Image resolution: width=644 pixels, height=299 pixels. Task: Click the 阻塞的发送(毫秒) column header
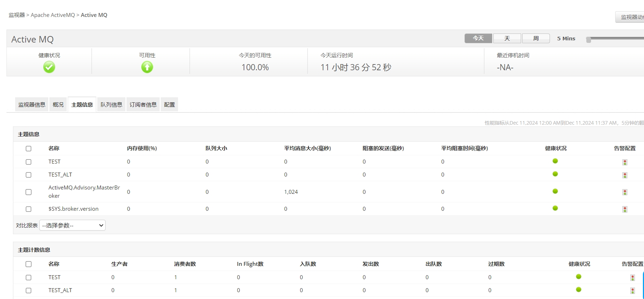[383, 148]
